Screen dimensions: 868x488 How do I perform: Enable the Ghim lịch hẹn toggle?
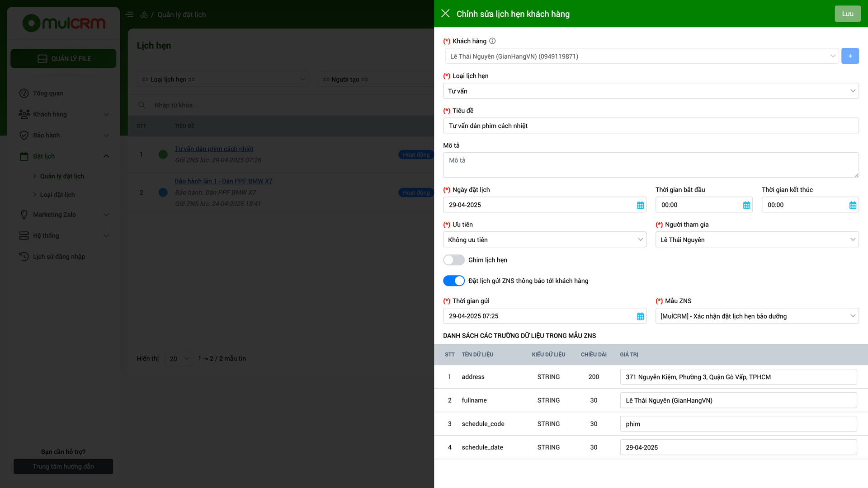point(454,260)
